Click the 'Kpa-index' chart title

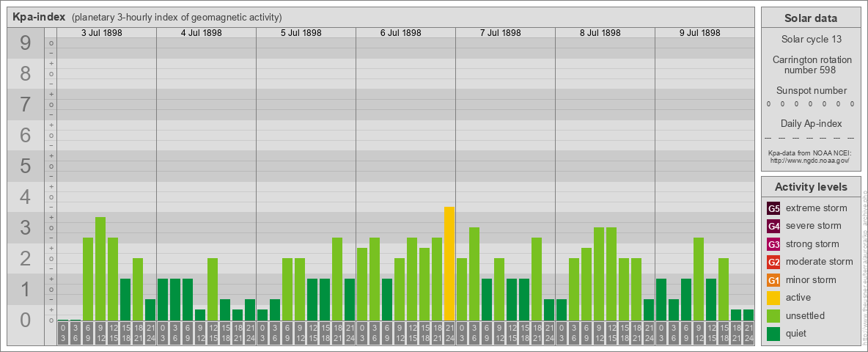pyautogui.click(x=40, y=17)
